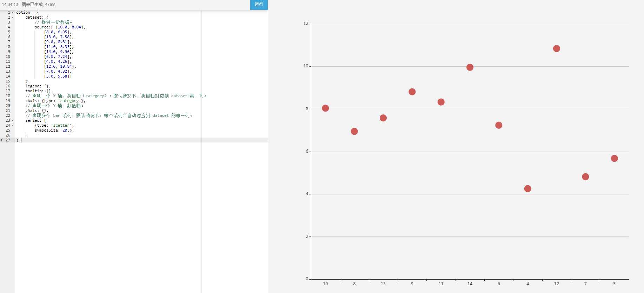Click the scatter point at x-label 10
The image size is (644, 293).
coord(325,108)
